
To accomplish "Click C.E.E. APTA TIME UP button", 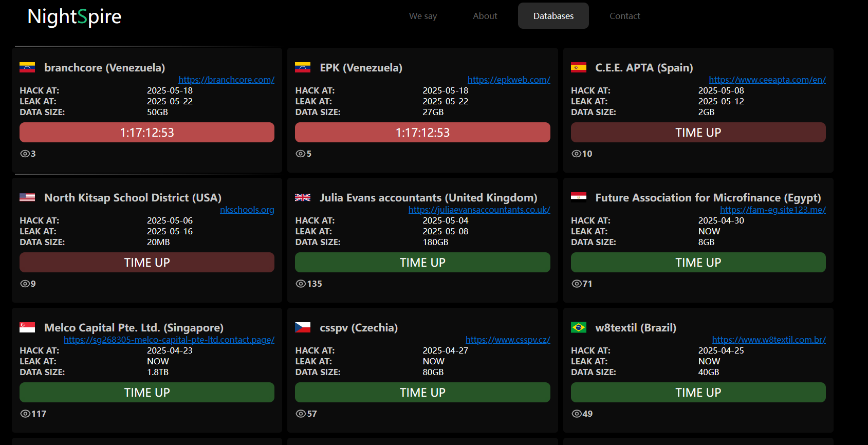I will click(x=698, y=132).
